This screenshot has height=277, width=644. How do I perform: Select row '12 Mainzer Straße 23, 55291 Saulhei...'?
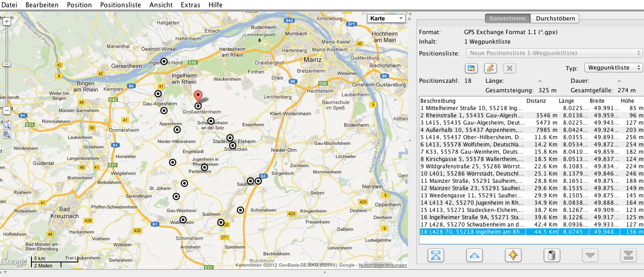[x=532, y=188]
